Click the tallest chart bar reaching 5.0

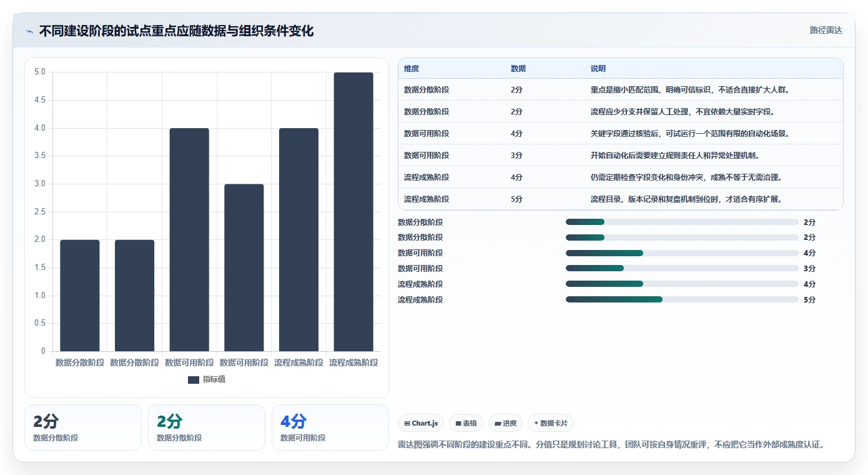353,212
